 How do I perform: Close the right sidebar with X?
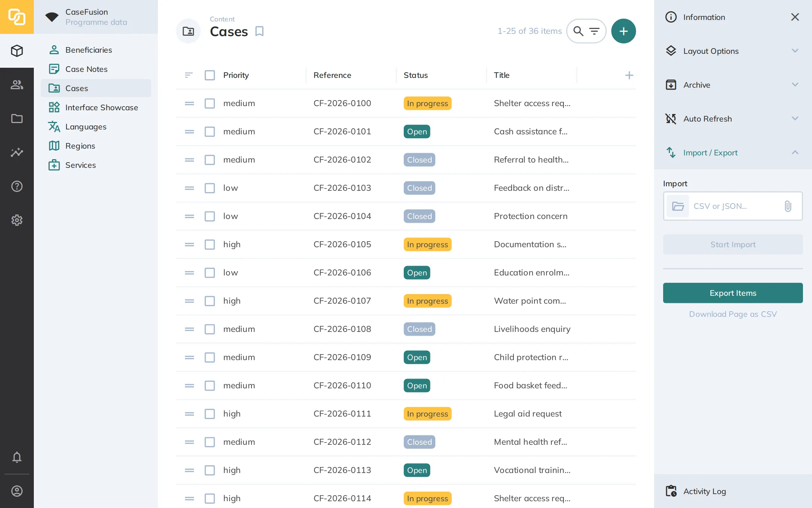[795, 17]
